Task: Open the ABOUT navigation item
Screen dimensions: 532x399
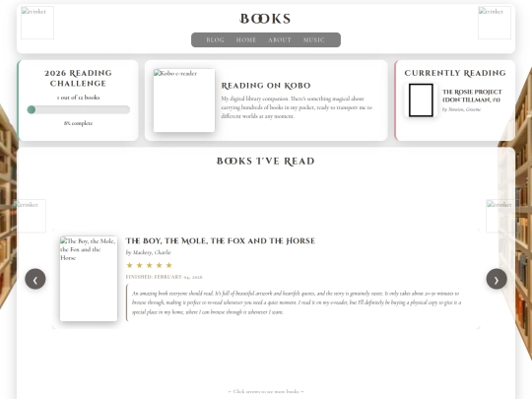Action: coord(280,40)
